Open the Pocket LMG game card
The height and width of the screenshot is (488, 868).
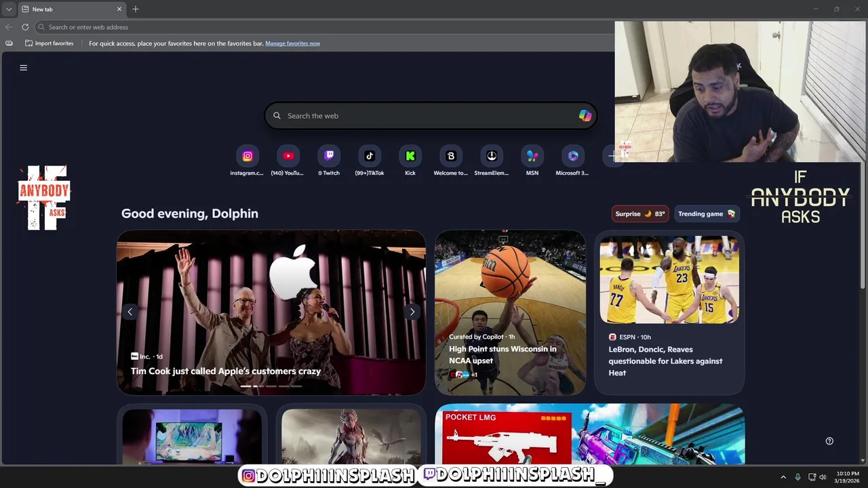pyautogui.click(x=589, y=434)
